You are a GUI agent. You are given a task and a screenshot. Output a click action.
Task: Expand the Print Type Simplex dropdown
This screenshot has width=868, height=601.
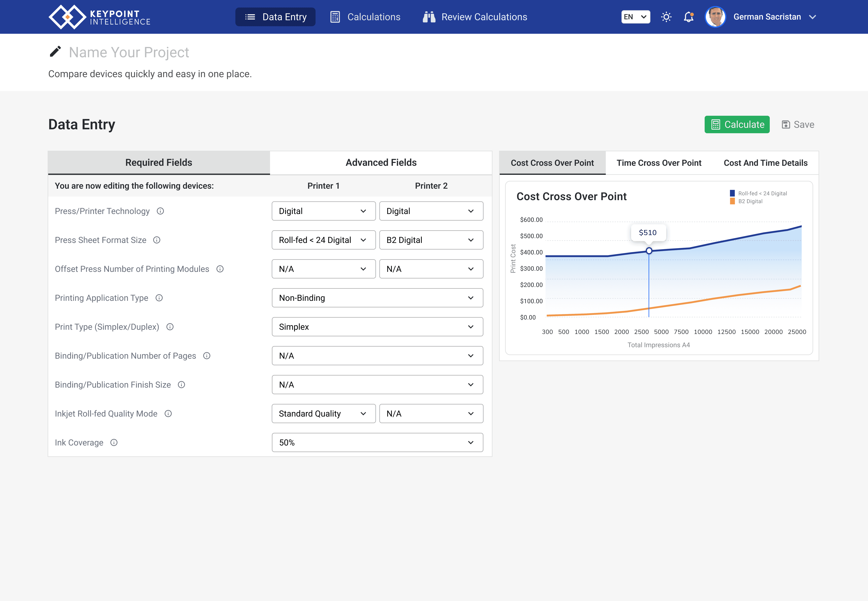(377, 327)
